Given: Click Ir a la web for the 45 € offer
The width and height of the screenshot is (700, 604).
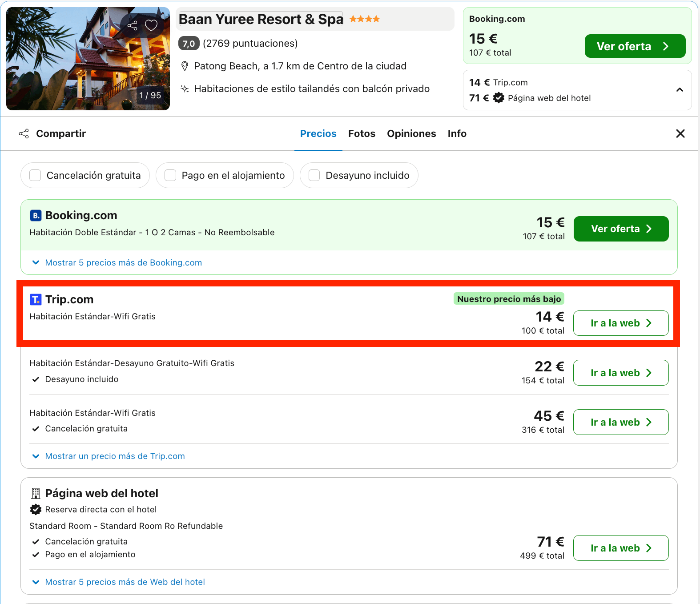Looking at the screenshot, I should pyautogui.click(x=621, y=422).
